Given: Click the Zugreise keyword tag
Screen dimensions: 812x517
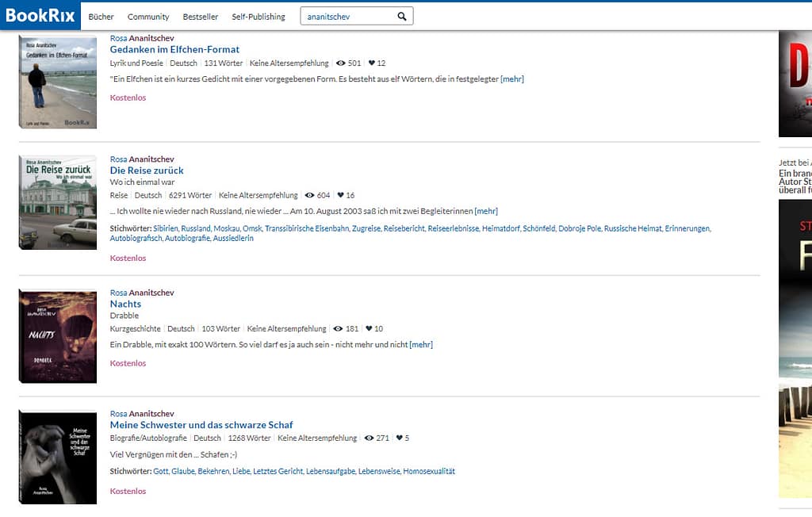Looking at the screenshot, I should point(366,228).
